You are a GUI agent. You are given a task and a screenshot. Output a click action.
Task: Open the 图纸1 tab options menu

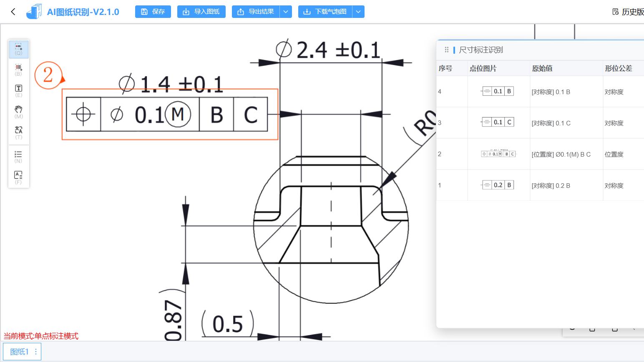coord(36,352)
